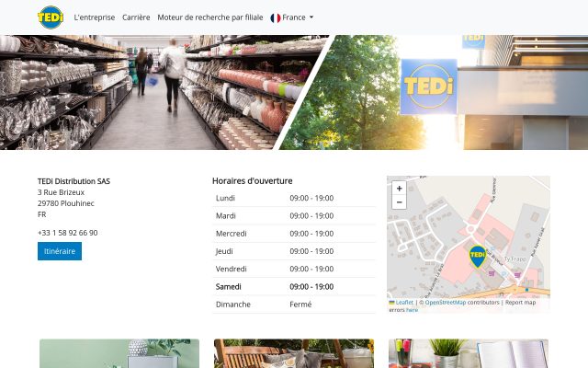Zoom in on the map

[400, 188]
